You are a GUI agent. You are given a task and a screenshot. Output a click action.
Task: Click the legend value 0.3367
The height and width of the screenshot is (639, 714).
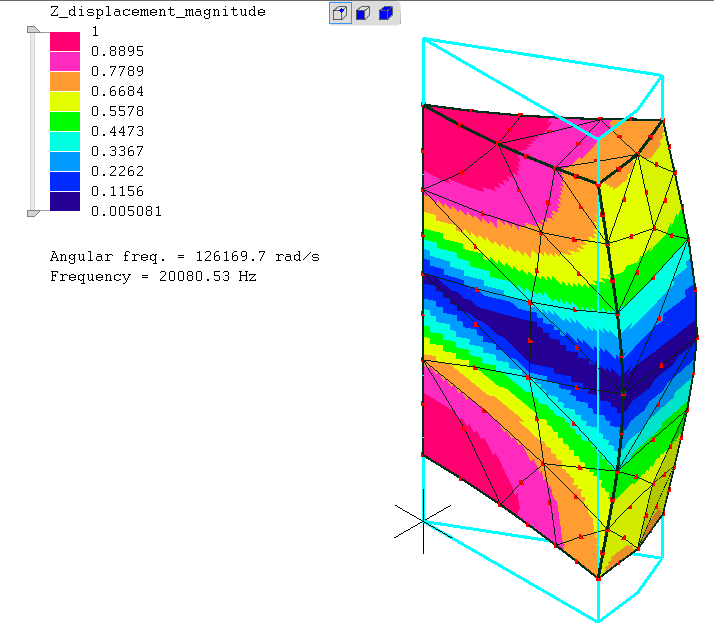coord(117,151)
